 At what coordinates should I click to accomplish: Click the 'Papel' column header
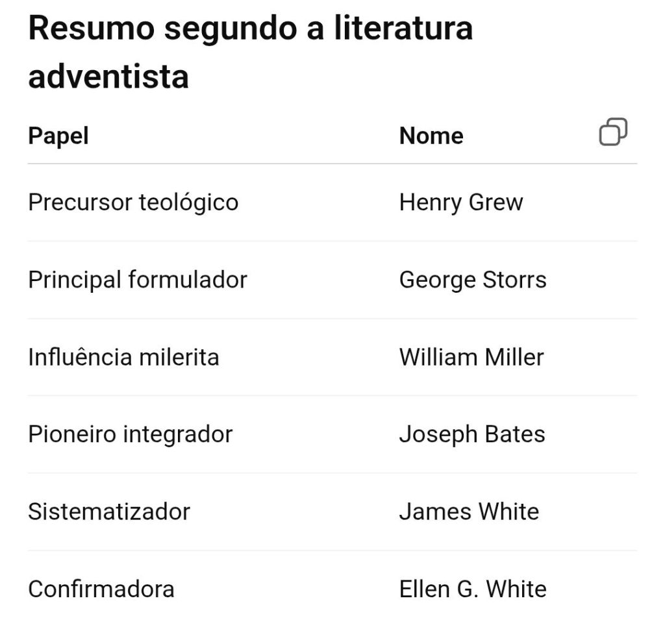[x=58, y=136]
